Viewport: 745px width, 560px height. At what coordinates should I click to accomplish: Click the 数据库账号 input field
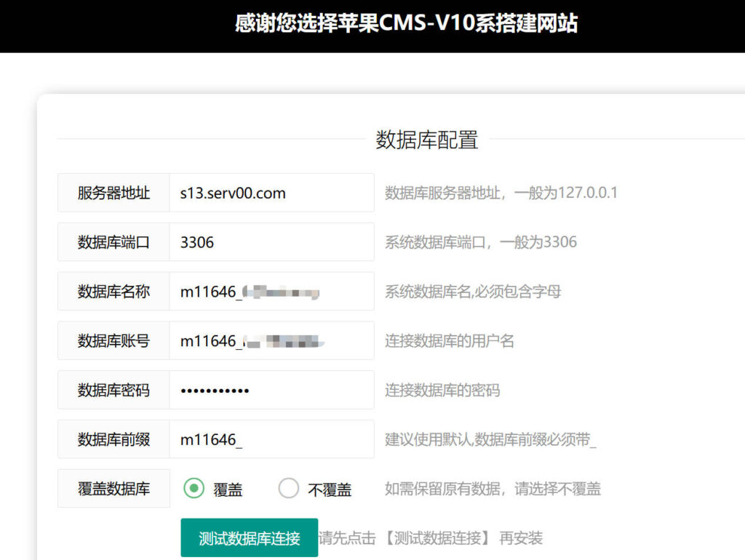coord(271,341)
